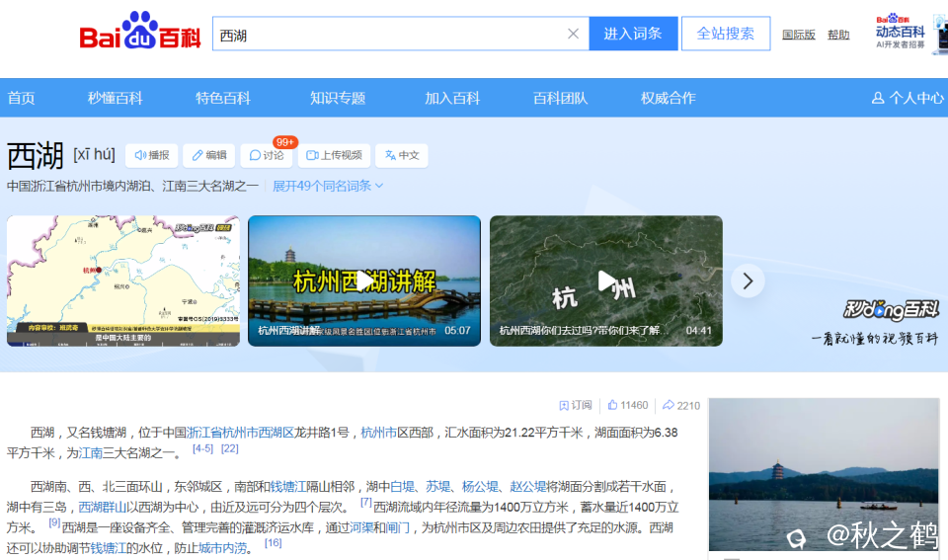
Task: Open the 钱塘江 link before 隔山相邻
Action: pos(287,487)
